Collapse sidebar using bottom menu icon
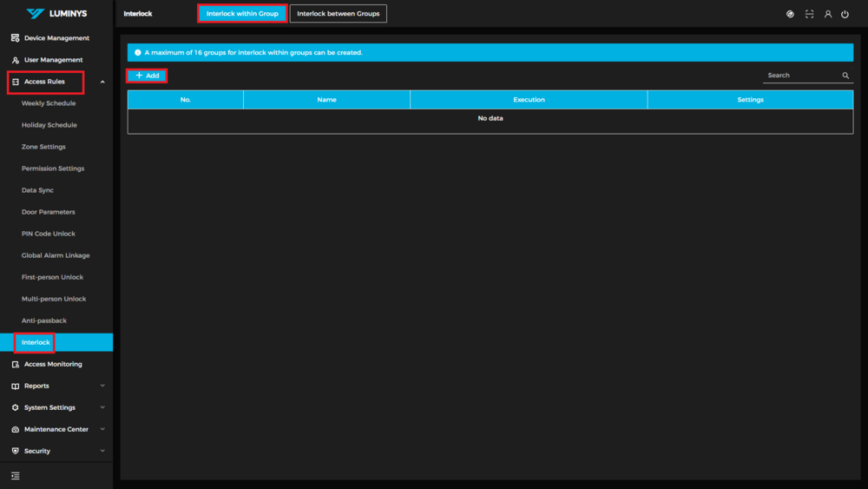 click(15, 476)
